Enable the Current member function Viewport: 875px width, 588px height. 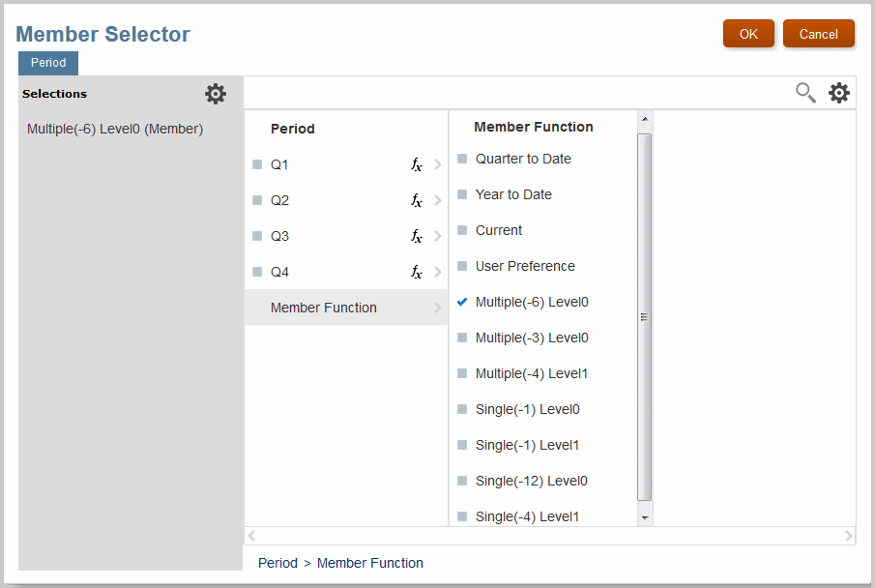click(x=462, y=230)
